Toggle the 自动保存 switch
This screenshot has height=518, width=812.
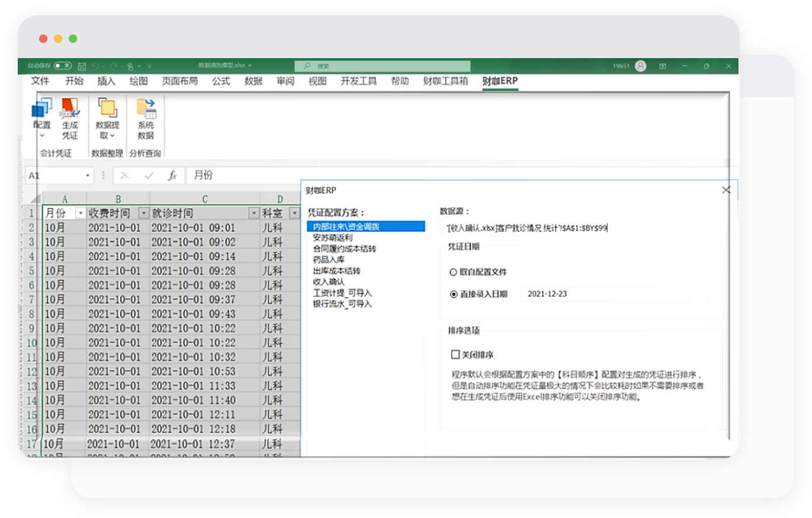coord(63,66)
